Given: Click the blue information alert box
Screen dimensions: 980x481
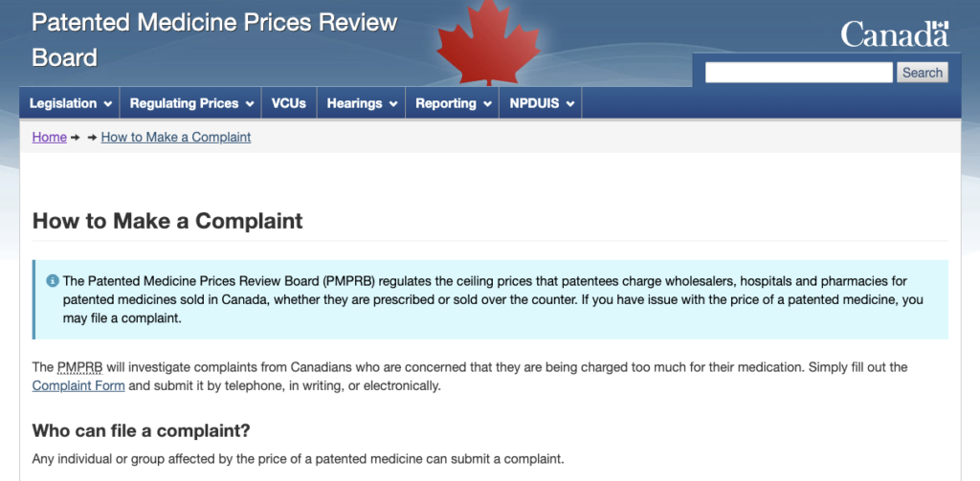Looking at the screenshot, I should (x=490, y=300).
